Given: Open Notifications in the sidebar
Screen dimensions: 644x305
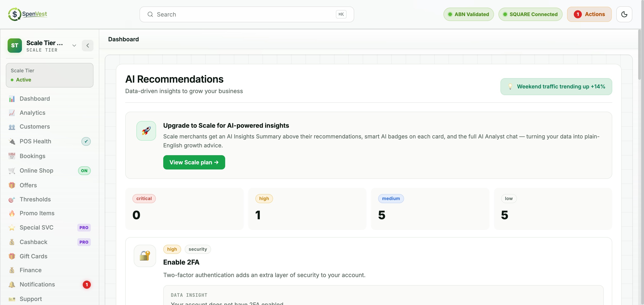Looking at the screenshot, I should tap(49, 284).
